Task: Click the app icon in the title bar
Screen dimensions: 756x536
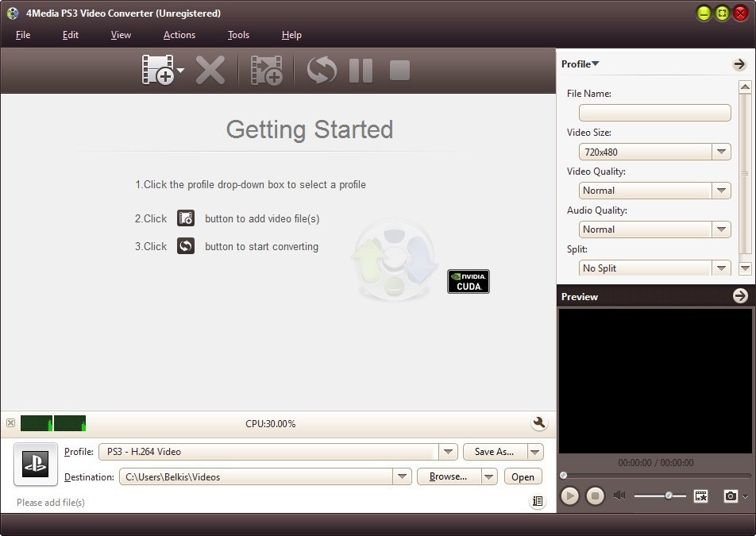Action: pyautogui.click(x=13, y=13)
